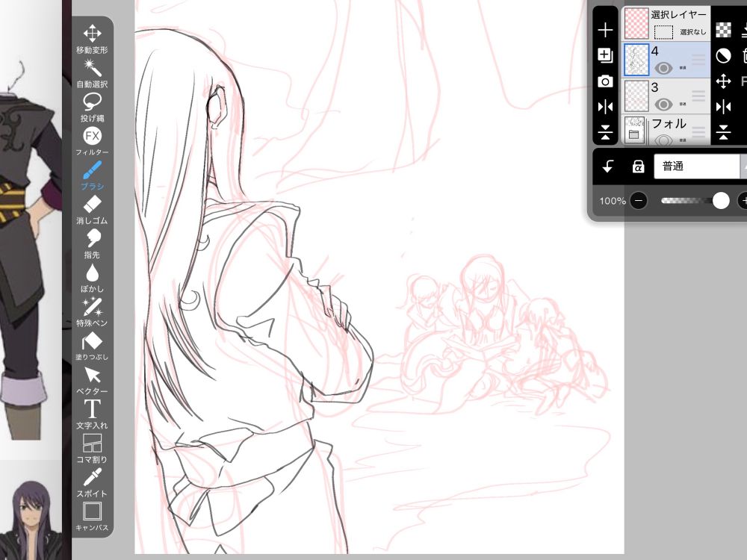Click the move layer four-arrow icon
The width and height of the screenshot is (747, 560).
click(723, 81)
